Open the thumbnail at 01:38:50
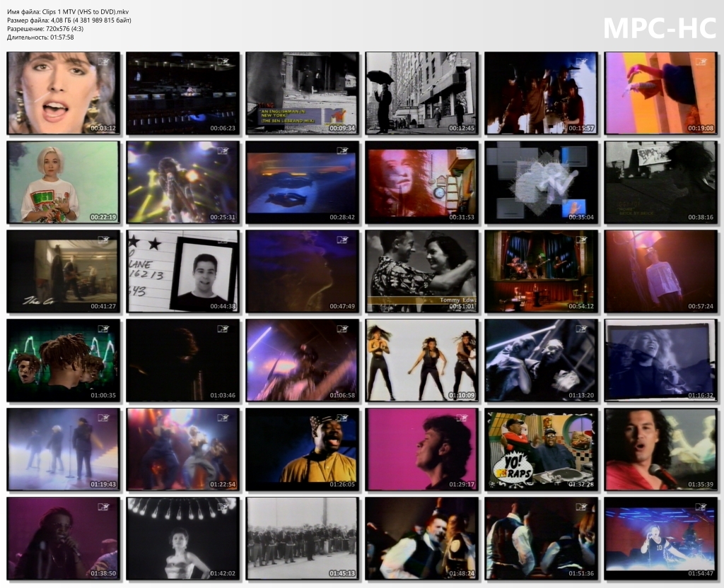Image resolution: width=724 pixels, height=588 pixels. 63,539
